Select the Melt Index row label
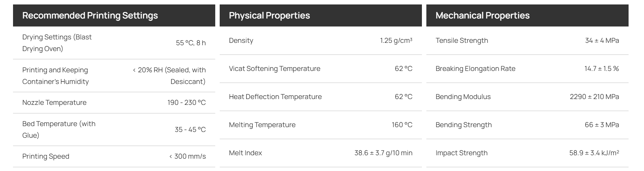Image resolution: width=644 pixels, height=171 pixels. pyautogui.click(x=245, y=153)
